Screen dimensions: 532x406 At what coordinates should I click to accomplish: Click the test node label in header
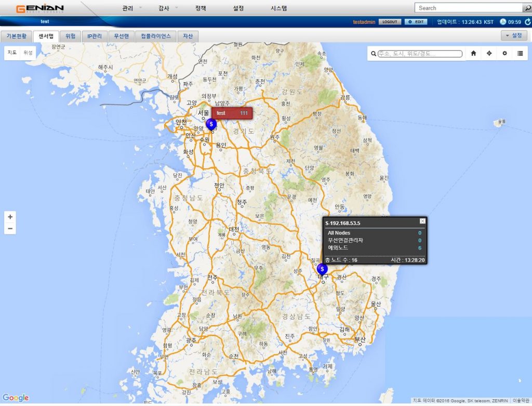[45, 21]
